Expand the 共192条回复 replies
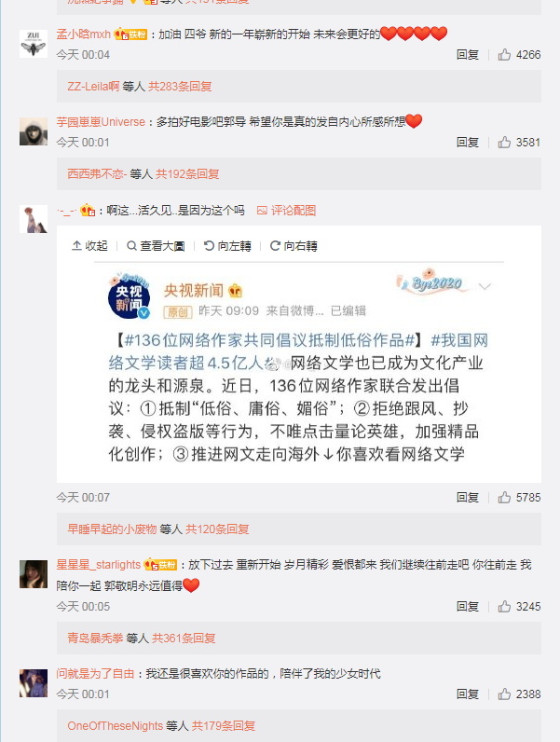 (187, 174)
